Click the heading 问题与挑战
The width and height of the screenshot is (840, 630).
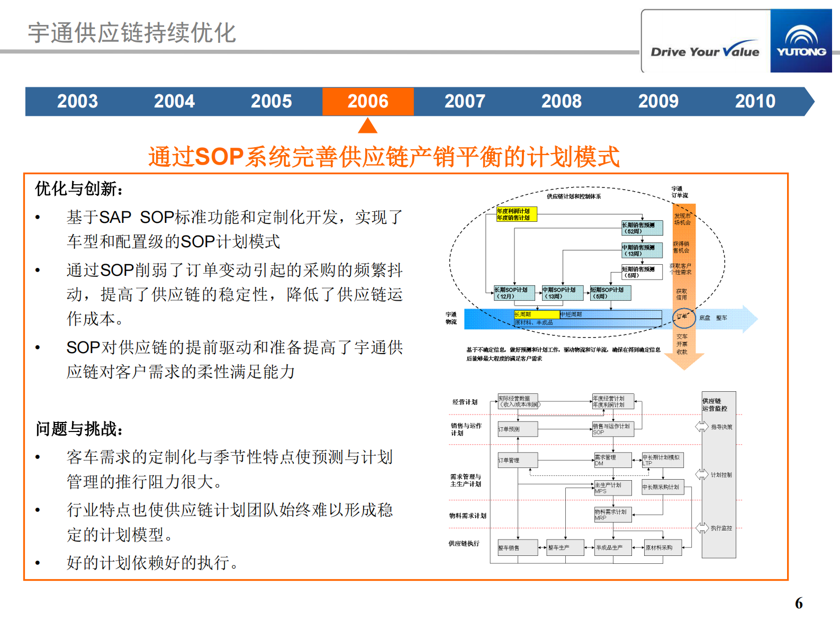click(x=79, y=428)
